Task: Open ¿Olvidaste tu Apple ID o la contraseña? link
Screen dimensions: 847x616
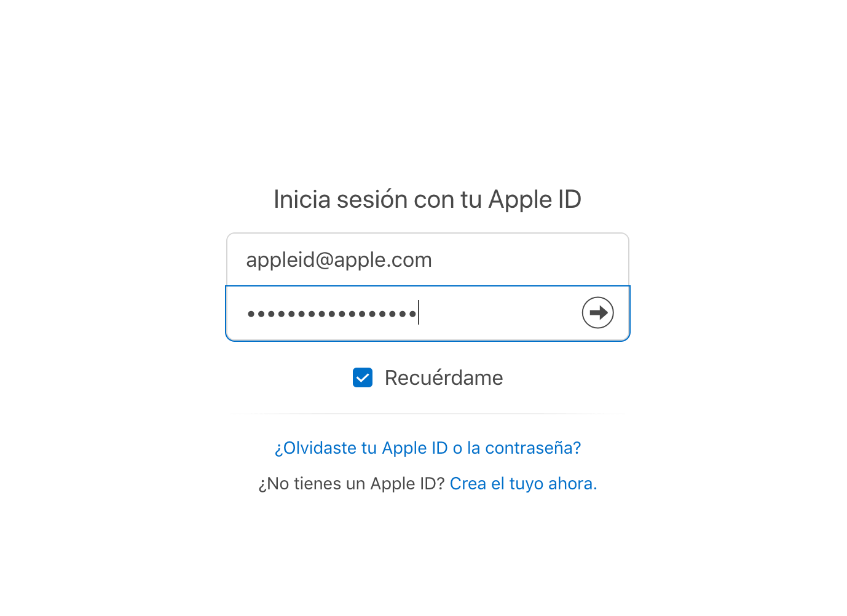Action: click(428, 448)
